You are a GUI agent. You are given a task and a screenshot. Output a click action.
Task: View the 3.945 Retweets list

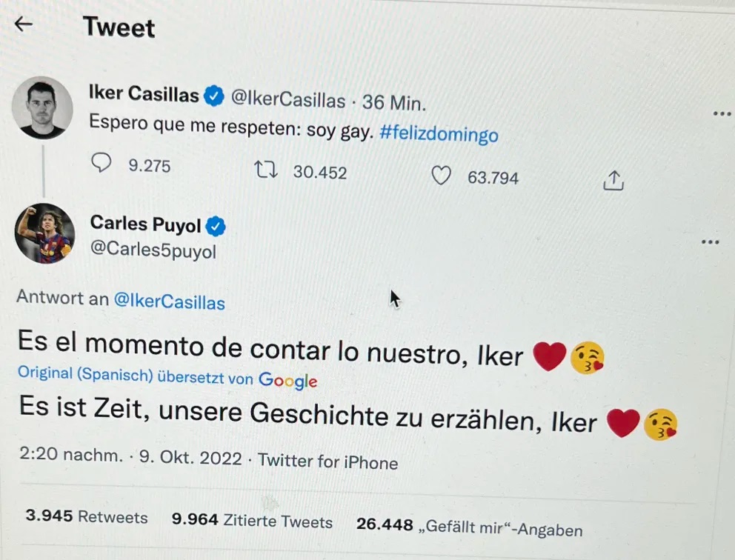point(86,517)
